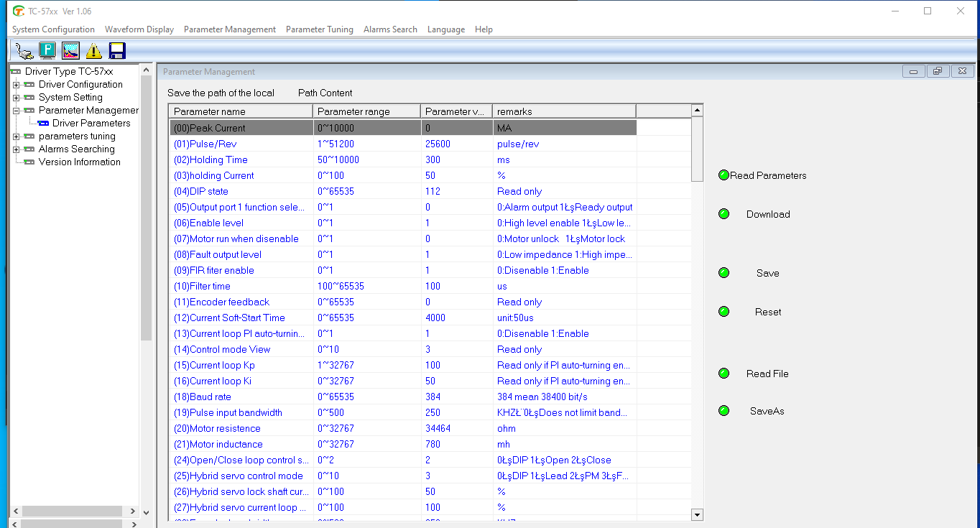
Task: Open the System Configuration menu
Action: (x=53, y=29)
